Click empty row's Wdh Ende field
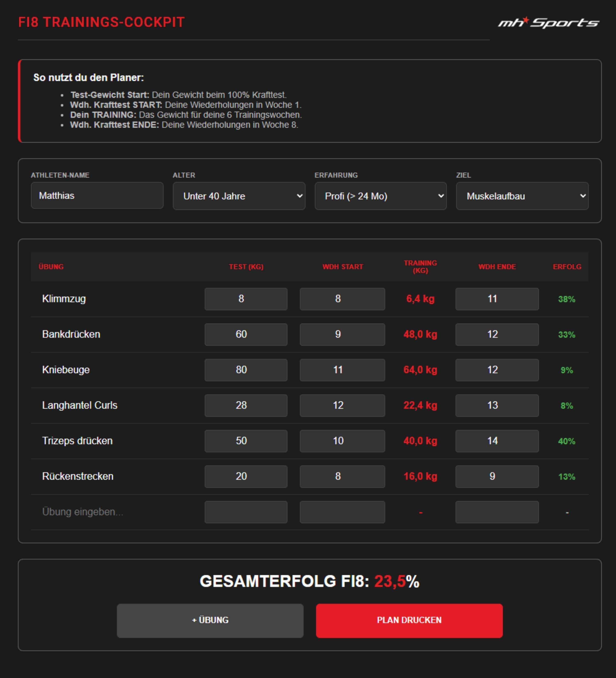616x678 pixels. (497, 512)
